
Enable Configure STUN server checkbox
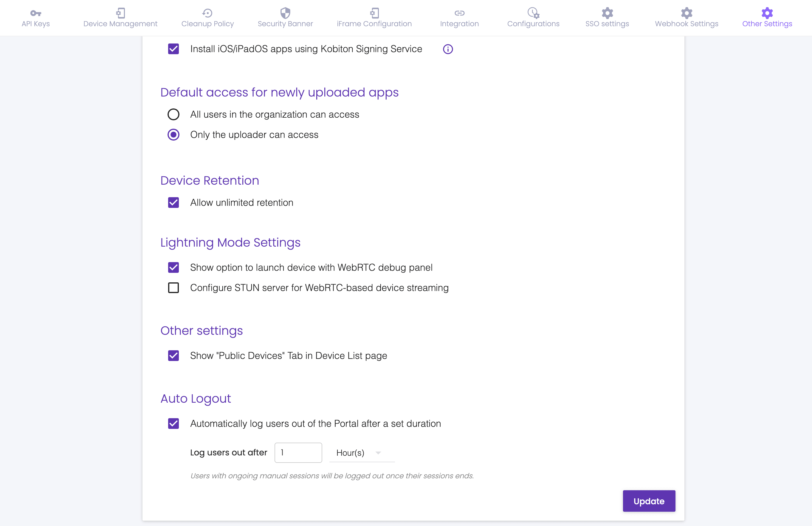pyautogui.click(x=173, y=288)
